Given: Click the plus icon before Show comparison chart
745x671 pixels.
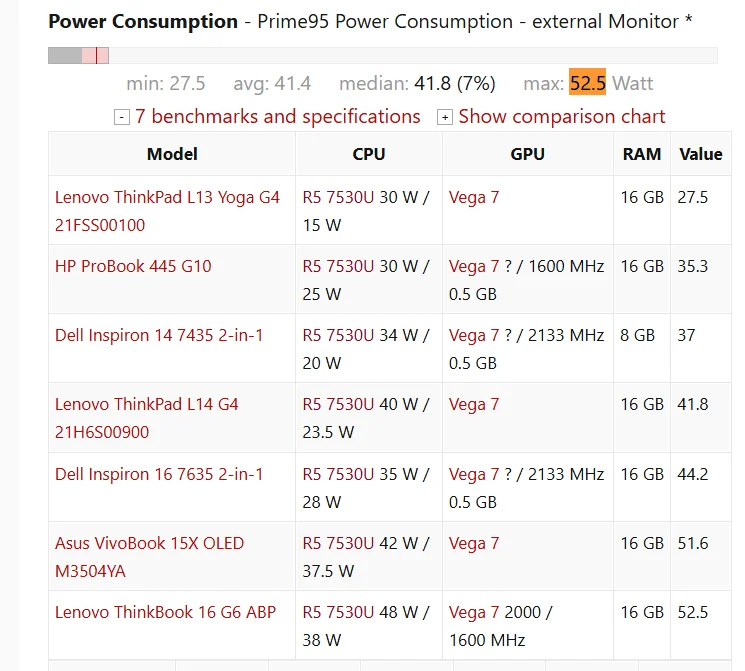Looking at the screenshot, I should coord(445,118).
